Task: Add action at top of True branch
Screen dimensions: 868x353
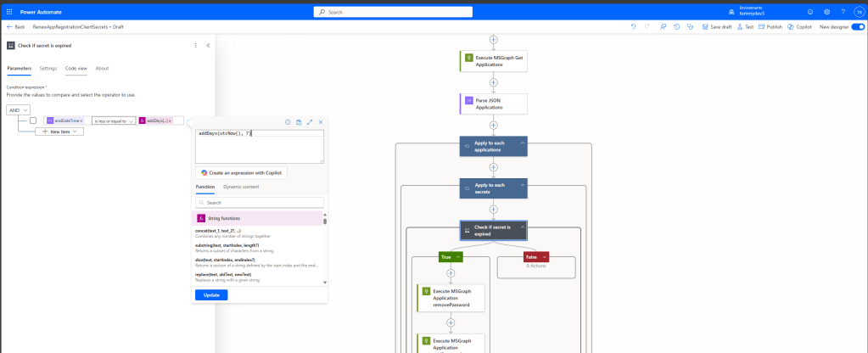Action: click(451, 272)
